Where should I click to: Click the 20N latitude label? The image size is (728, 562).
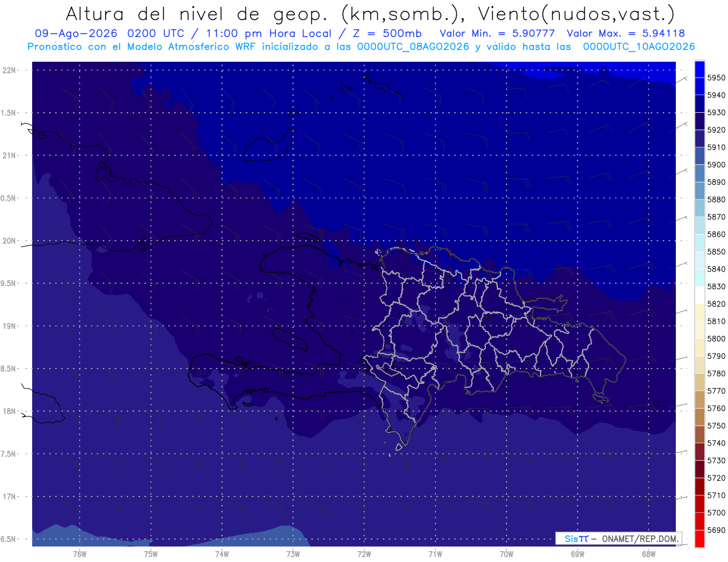pyautogui.click(x=10, y=241)
